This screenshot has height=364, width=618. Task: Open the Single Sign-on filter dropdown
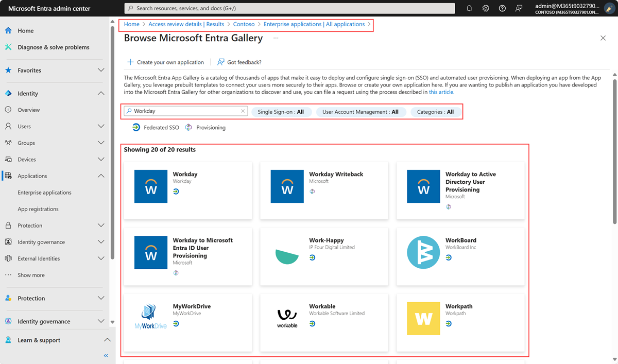(282, 111)
